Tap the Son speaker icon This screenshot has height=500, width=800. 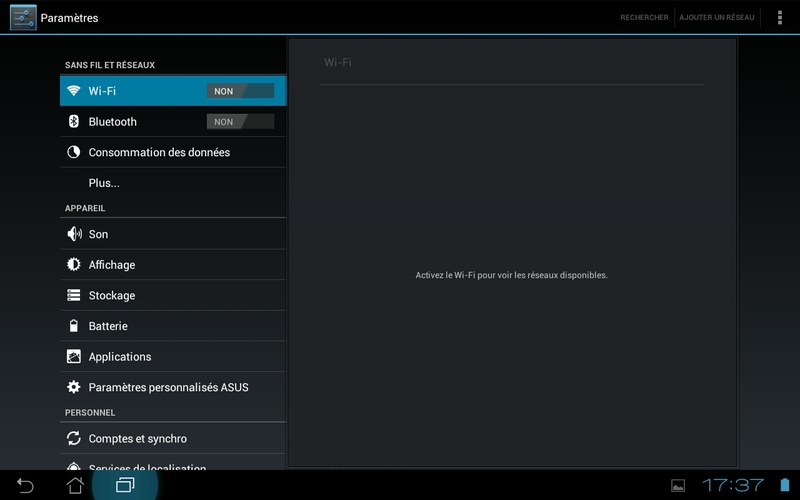[x=74, y=234]
